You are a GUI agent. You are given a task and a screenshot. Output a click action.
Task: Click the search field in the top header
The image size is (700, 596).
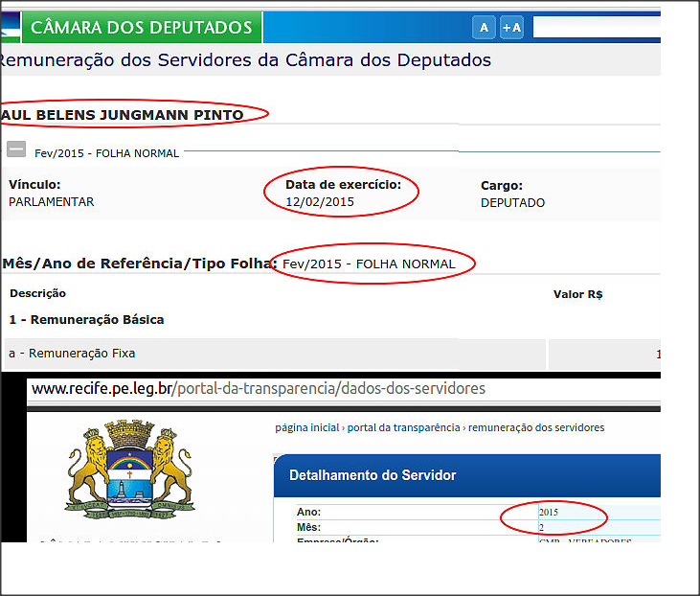click(x=595, y=28)
